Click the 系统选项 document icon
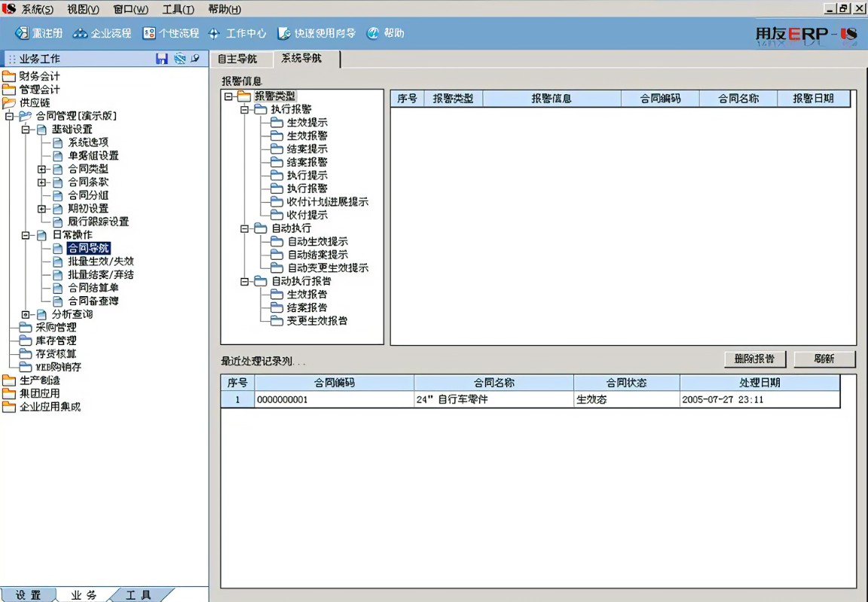The image size is (868, 602). 57,142
